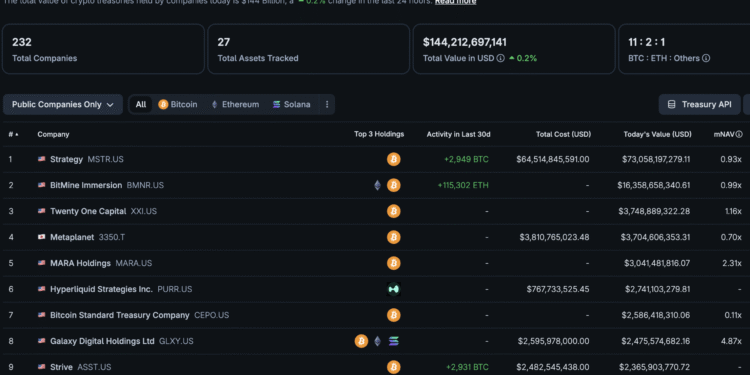Click the 27 Total Assets Tracked card
The width and height of the screenshot is (750, 375).
(x=309, y=49)
